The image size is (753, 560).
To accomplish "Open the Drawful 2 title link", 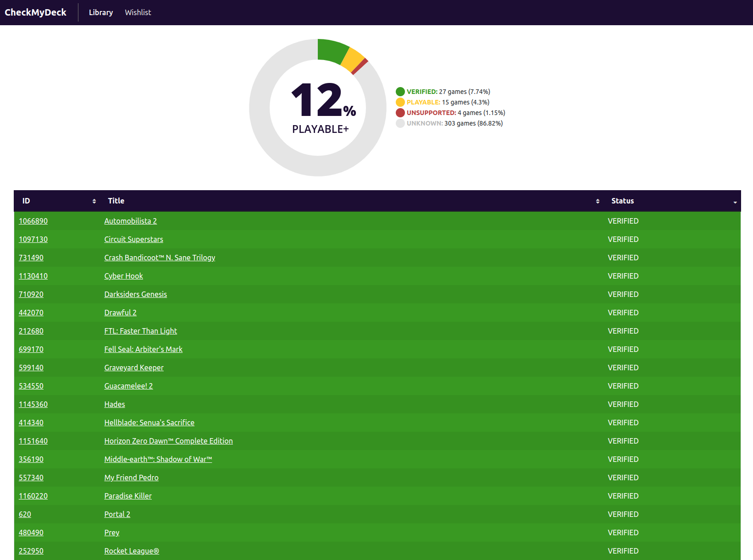I will point(121,313).
